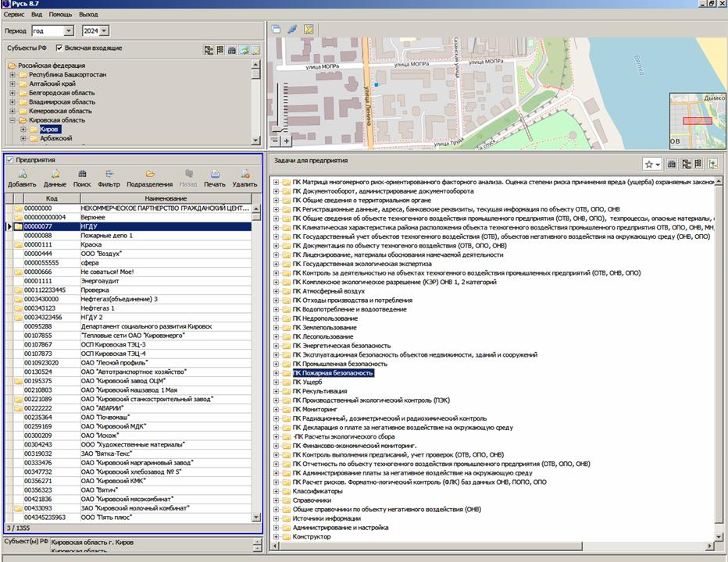Image resolution: width=728 pixels, height=562 pixels.
Task: Click the Добавить (Add) enterprise icon
Action: (22, 174)
